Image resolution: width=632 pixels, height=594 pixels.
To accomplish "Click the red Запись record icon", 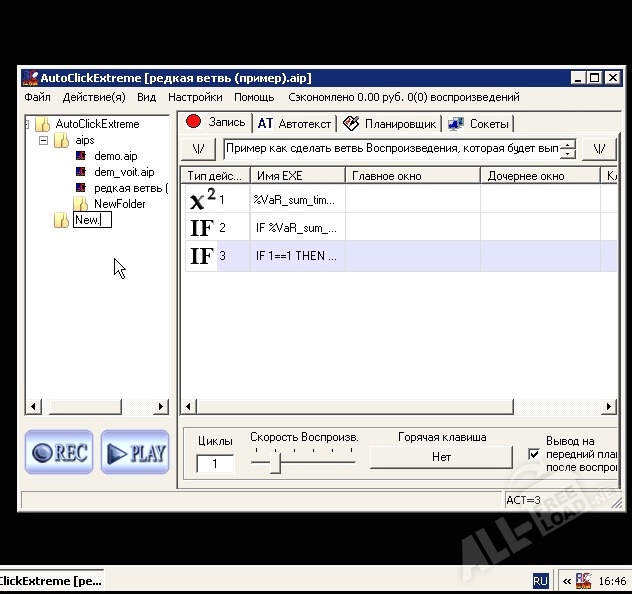I will [x=194, y=123].
